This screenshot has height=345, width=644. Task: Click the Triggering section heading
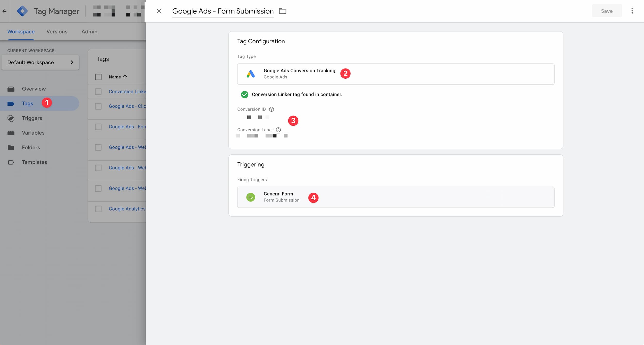tap(251, 165)
